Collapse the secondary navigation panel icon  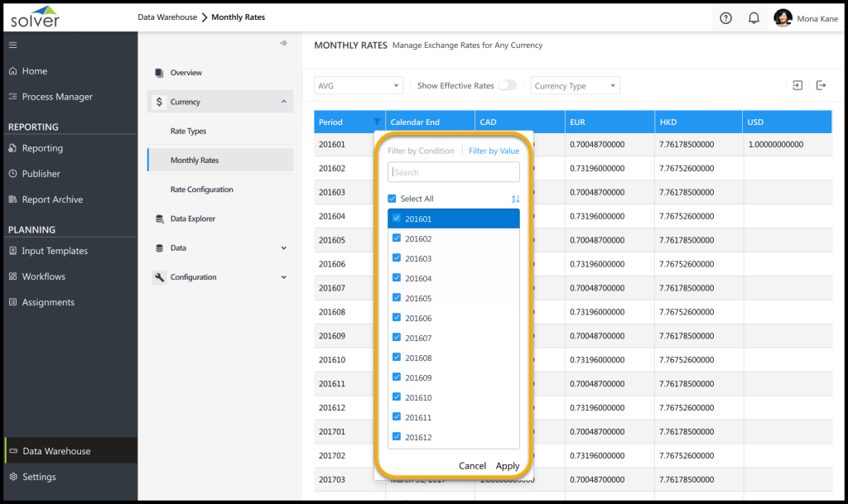[283, 43]
